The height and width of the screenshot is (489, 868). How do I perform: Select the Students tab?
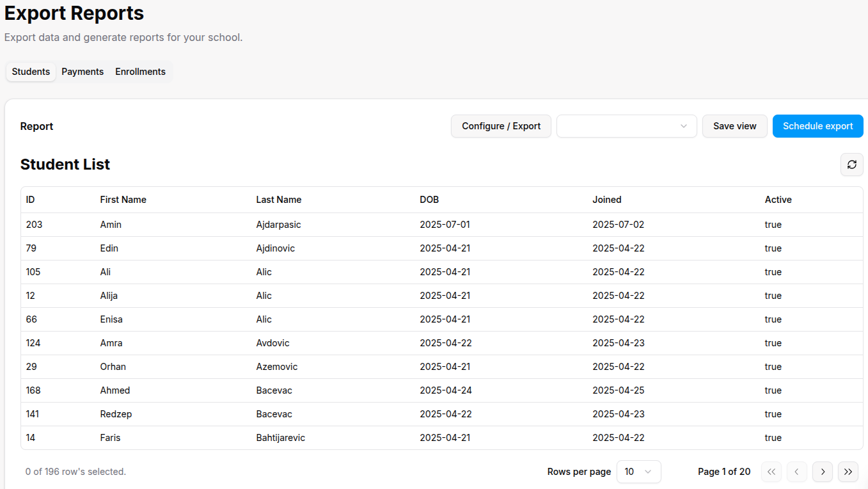pos(31,72)
